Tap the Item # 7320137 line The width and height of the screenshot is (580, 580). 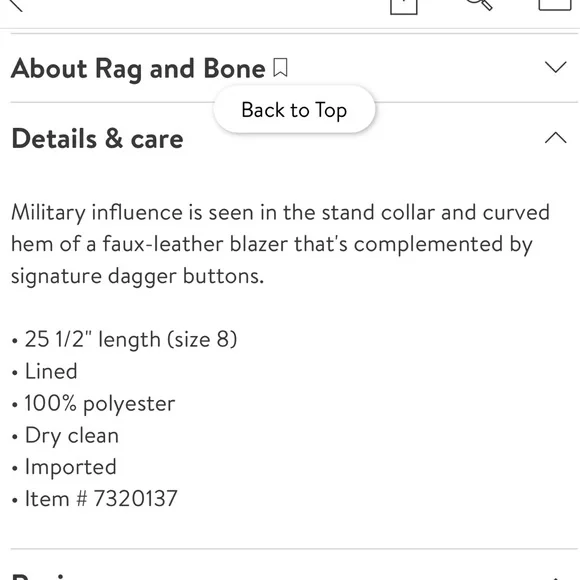(94, 499)
